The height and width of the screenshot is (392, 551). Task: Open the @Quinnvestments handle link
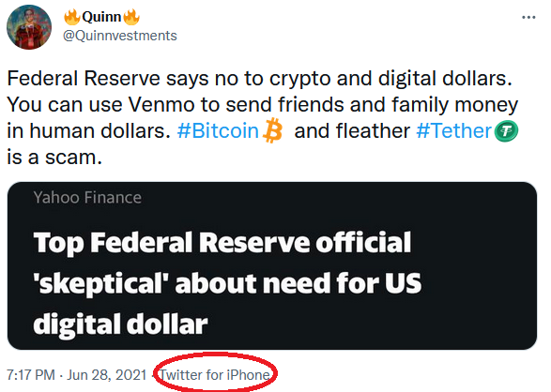[x=120, y=36]
